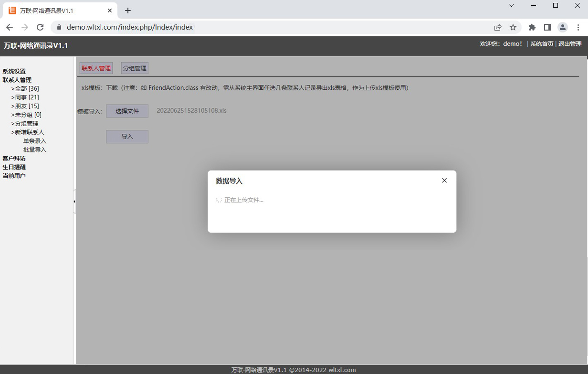
Task: Open 单条录入 entry
Action: (35, 141)
